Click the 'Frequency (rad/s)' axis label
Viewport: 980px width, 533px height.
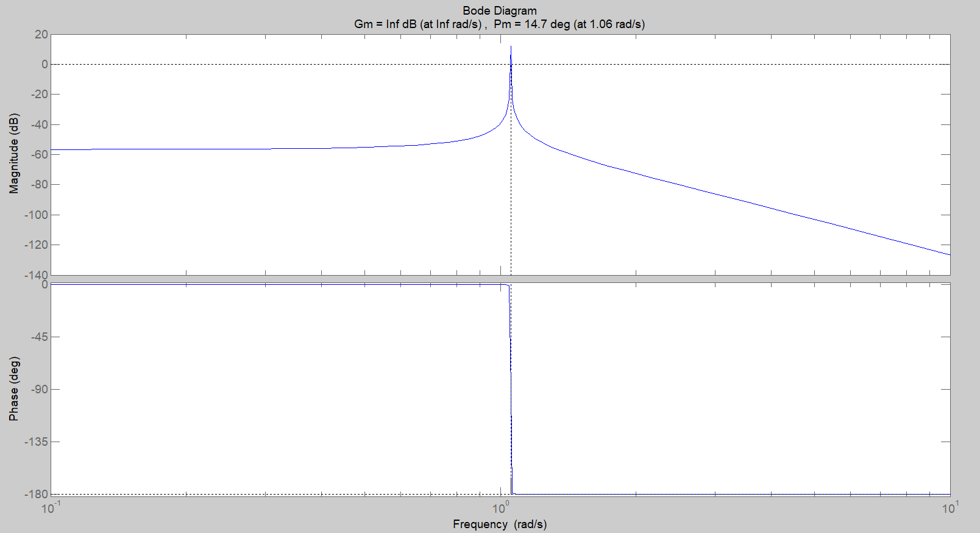[500, 524]
